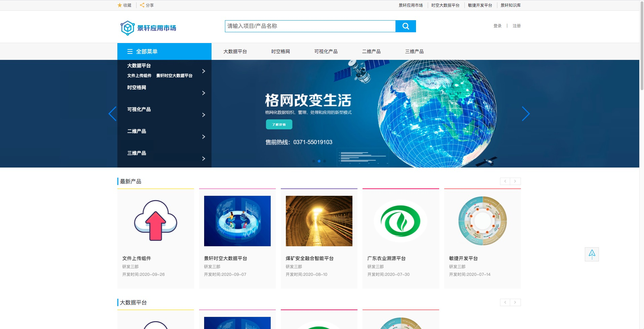The image size is (644, 329).
Task: Expand the 三维产品 sidebar chevron
Action: 203,158
